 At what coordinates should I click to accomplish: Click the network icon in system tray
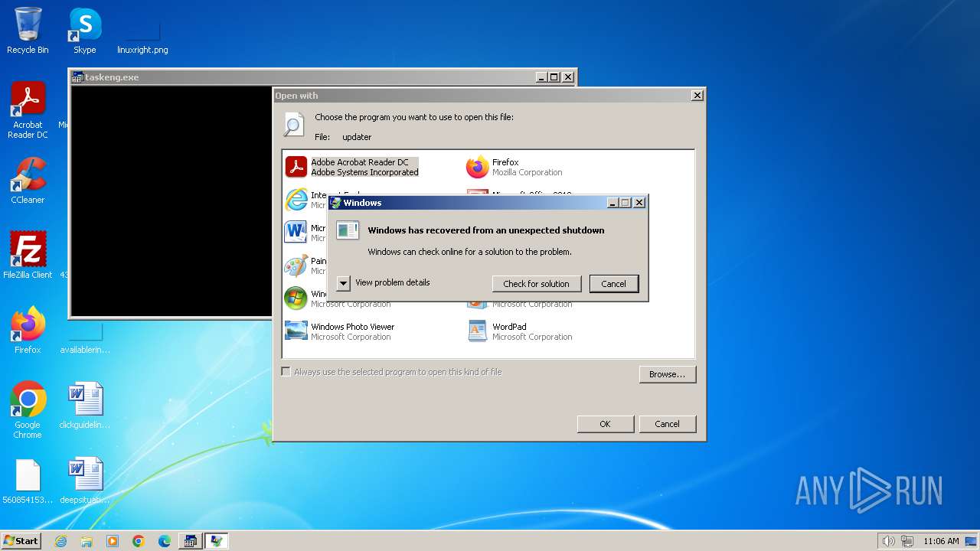(907, 541)
